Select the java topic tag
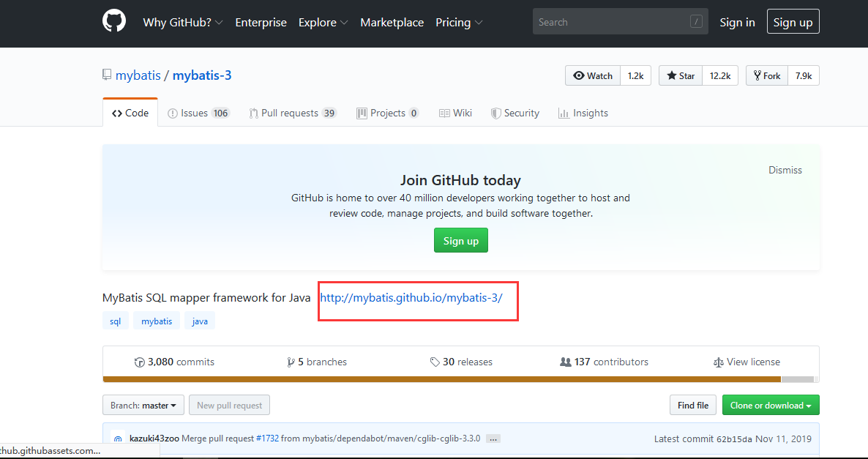This screenshot has width=868, height=459. tap(200, 321)
